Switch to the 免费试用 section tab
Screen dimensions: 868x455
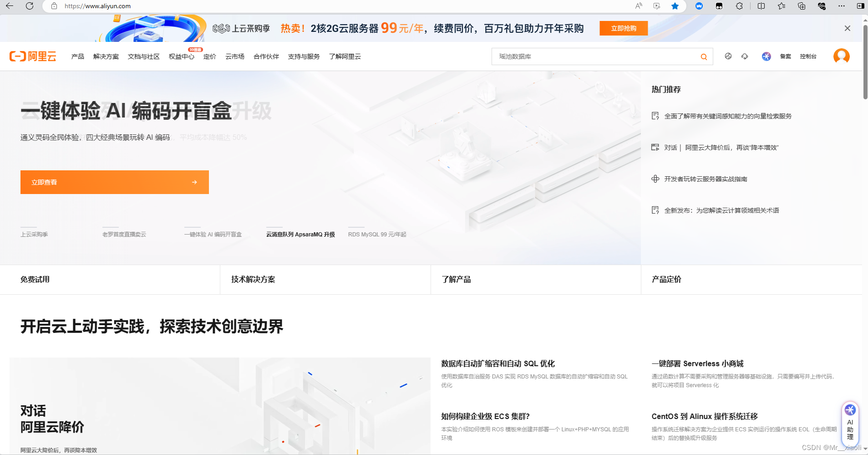(35, 279)
